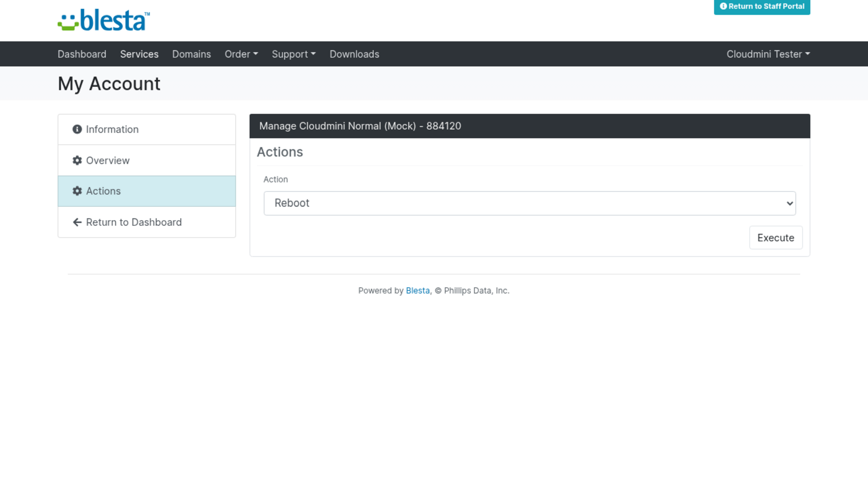Follow the Blesta footer link
The height and width of the screenshot is (488, 868).
click(x=418, y=291)
